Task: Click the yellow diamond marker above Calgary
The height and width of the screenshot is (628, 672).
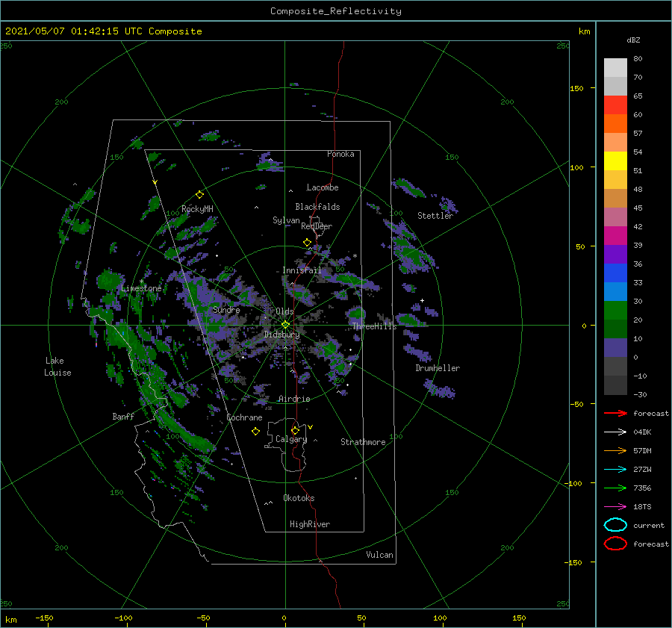Action: (x=295, y=430)
